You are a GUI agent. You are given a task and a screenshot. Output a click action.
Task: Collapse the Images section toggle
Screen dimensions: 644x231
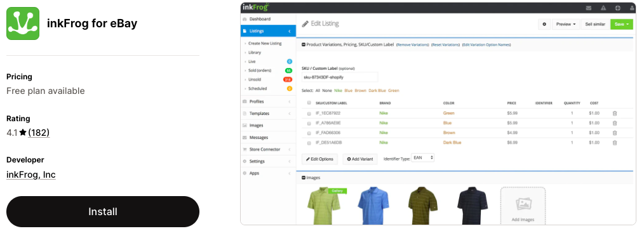(x=304, y=178)
